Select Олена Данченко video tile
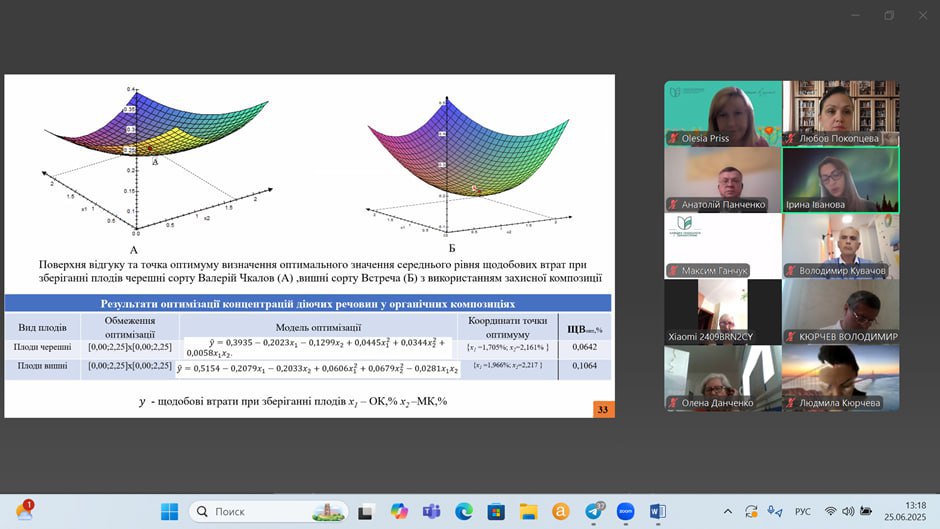The width and height of the screenshot is (940, 529). click(723, 378)
